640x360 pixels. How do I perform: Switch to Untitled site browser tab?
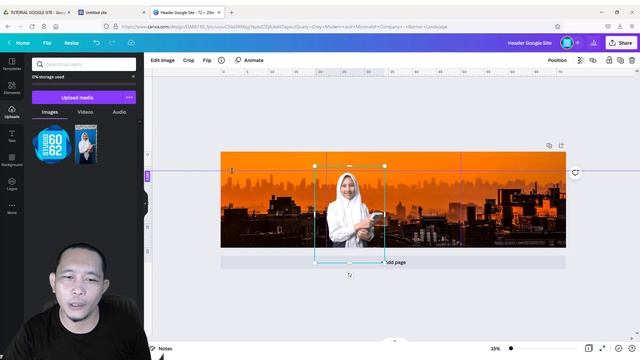[111, 12]
